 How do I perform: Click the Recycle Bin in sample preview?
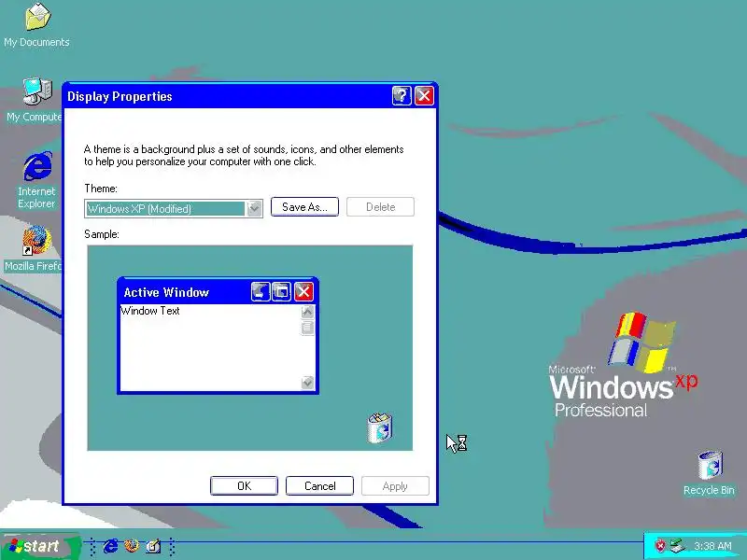[380, 428]
